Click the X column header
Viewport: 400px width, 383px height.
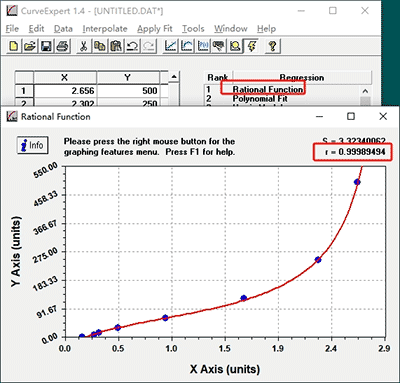(x=65, y=77)
